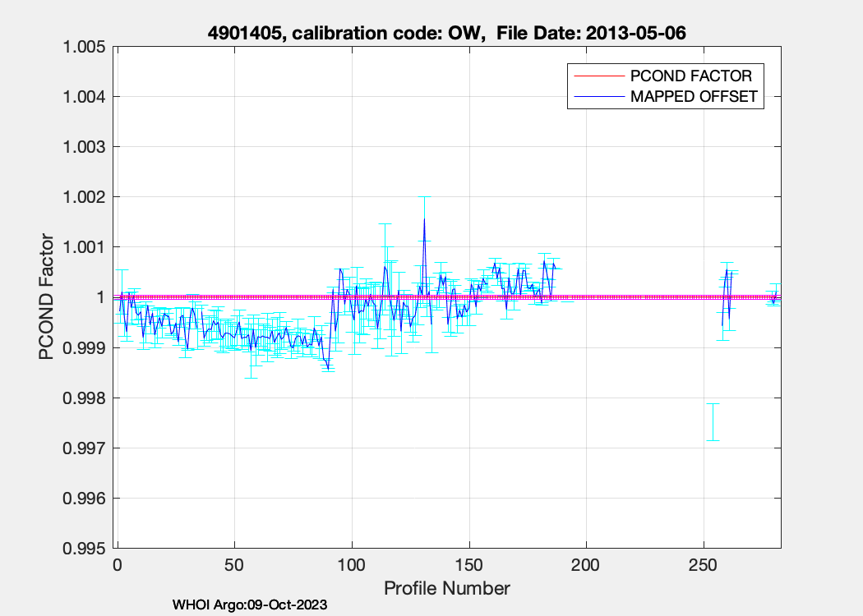Click the isolated gray error bar near 0.9975
Viewport: 863px width, 616px height.
coord(713,422)
